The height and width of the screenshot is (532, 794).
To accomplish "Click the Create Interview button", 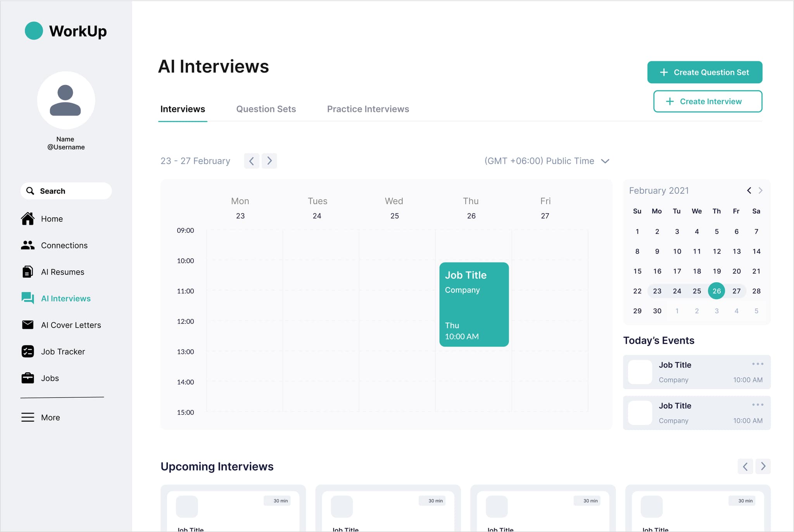I will click(x=707, y=101).
